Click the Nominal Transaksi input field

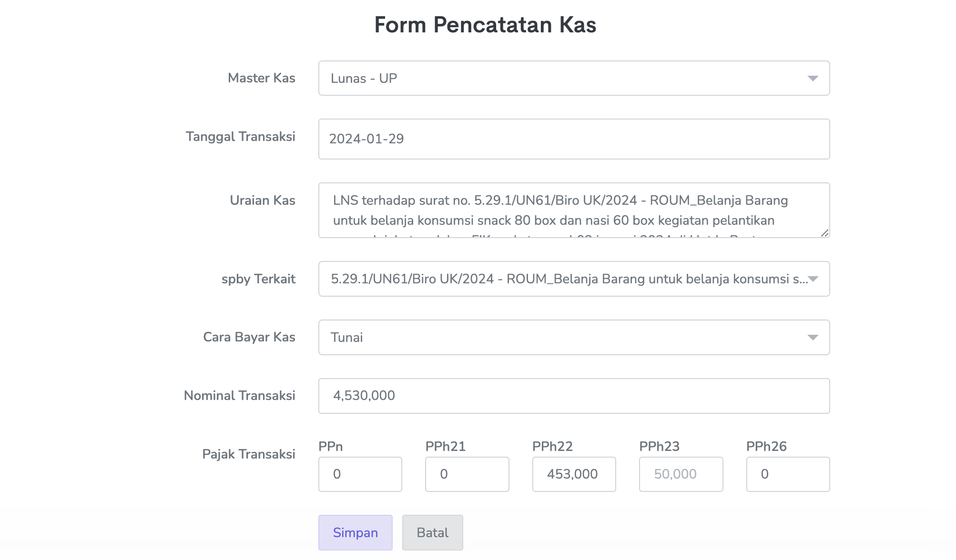[573, 396]
